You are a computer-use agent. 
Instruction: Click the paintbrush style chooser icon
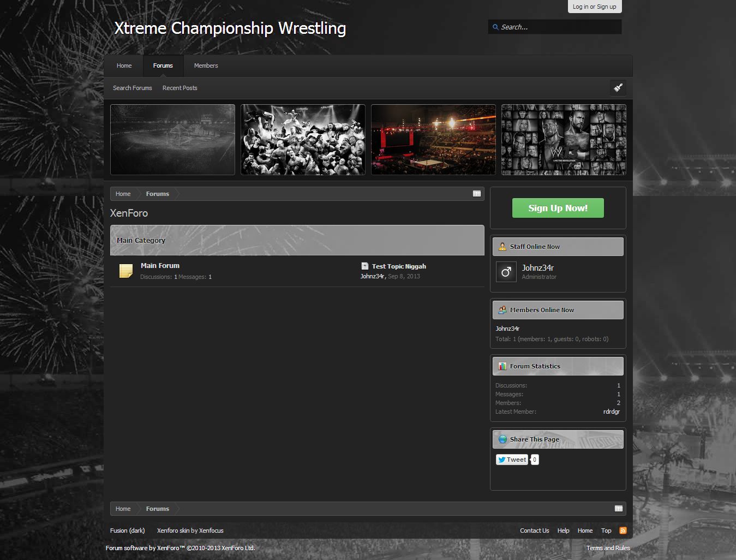click(618, 88)
